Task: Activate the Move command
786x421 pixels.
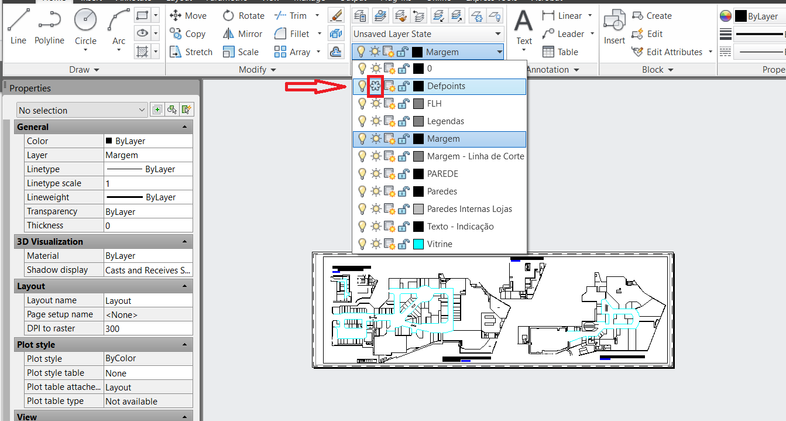Action: (x=188, y=16)
